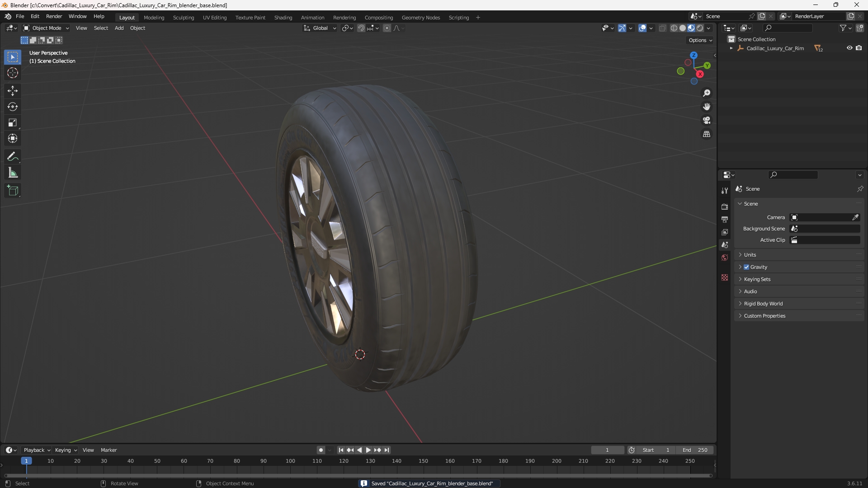
Task: Toggle auto keying record button
Action: pos(321,450)
